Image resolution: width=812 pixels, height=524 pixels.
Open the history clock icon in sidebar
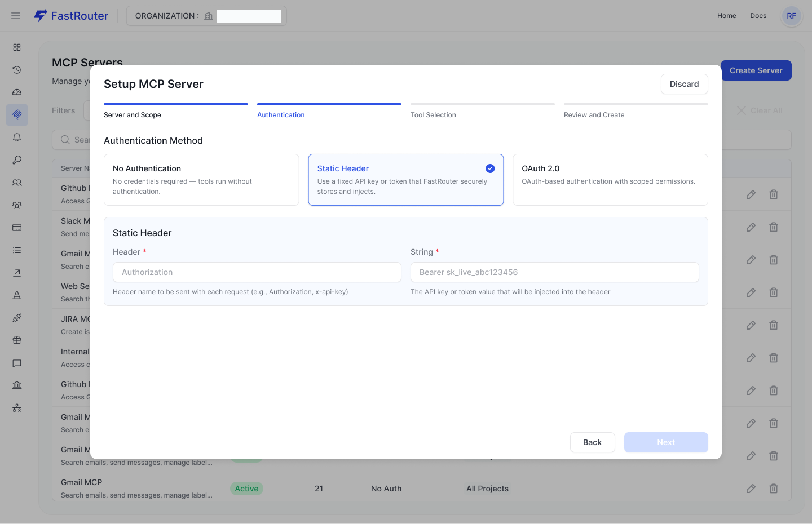point(17,70)
